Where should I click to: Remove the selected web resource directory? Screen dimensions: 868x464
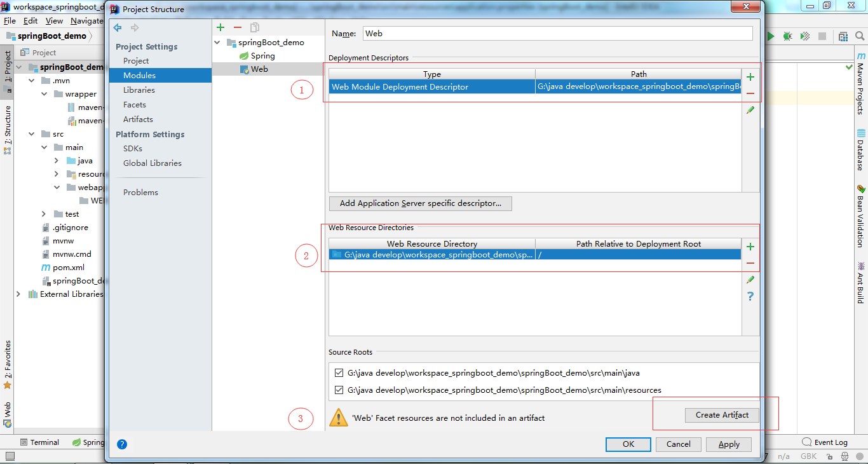point(750,263)
